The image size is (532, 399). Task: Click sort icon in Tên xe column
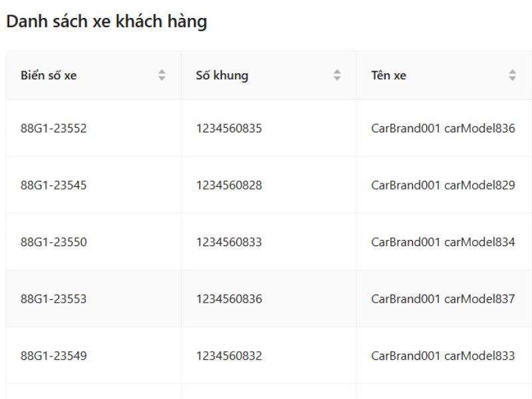click(512, 76)
